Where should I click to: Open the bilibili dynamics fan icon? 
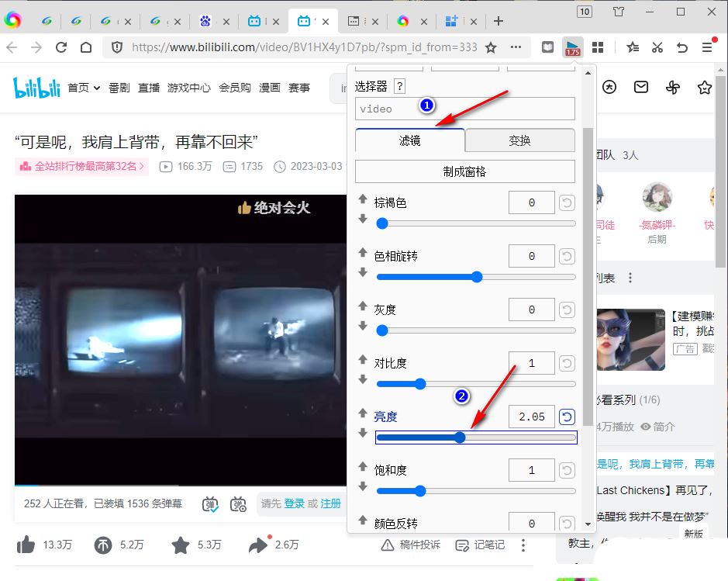point(673,87)
